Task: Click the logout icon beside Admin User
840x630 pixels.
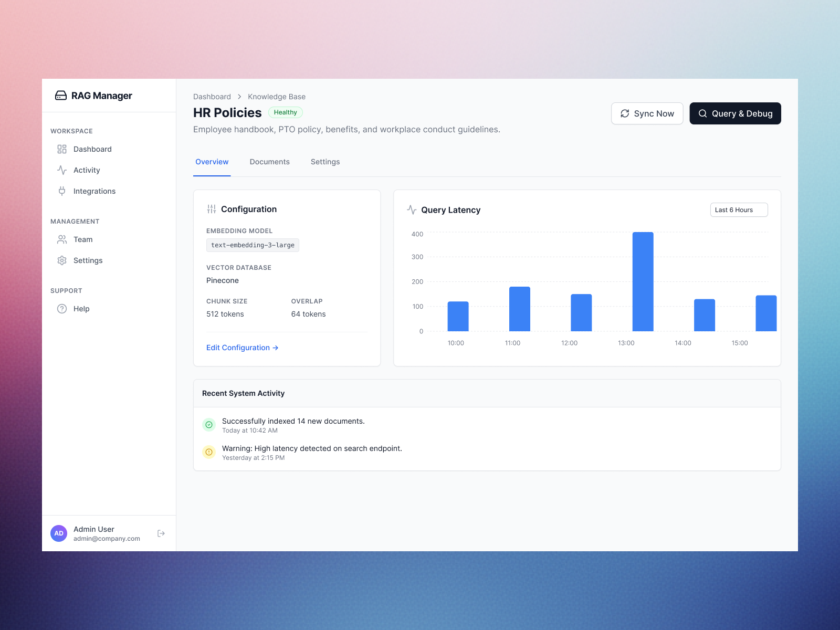Action: coord(161,533)
